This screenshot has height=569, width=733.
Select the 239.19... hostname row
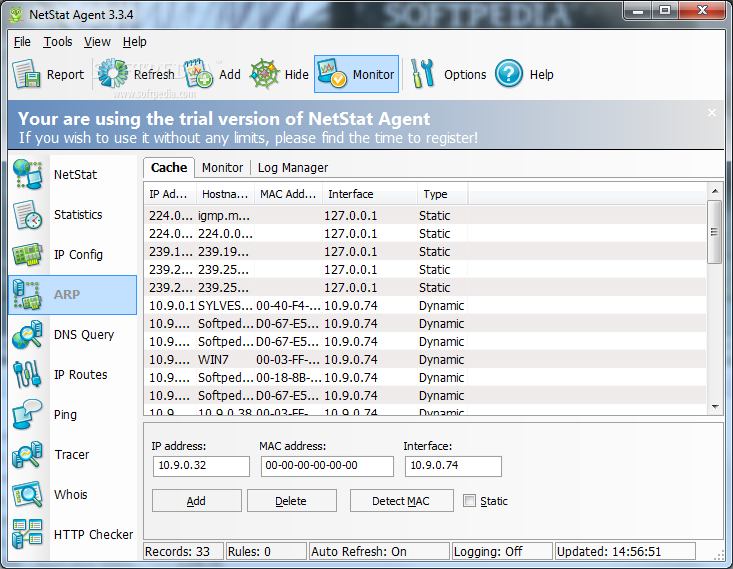425,252
